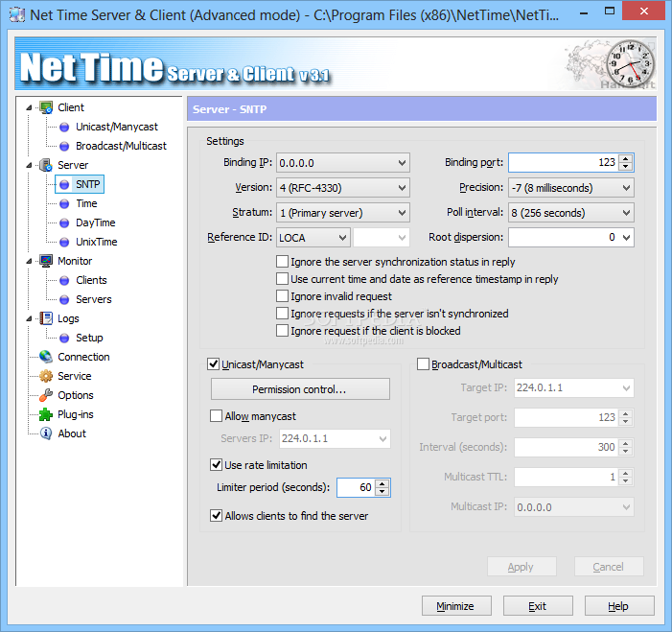Click the Client computer icon in tree
Viewport: 672px width, 632px height.
click(x=46, y=107)
